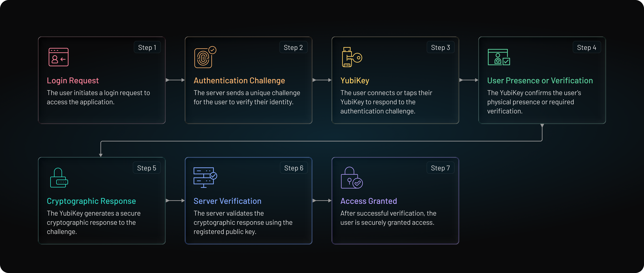
Task: Click the text "The server validates the"
Action: tap(229, 213)
